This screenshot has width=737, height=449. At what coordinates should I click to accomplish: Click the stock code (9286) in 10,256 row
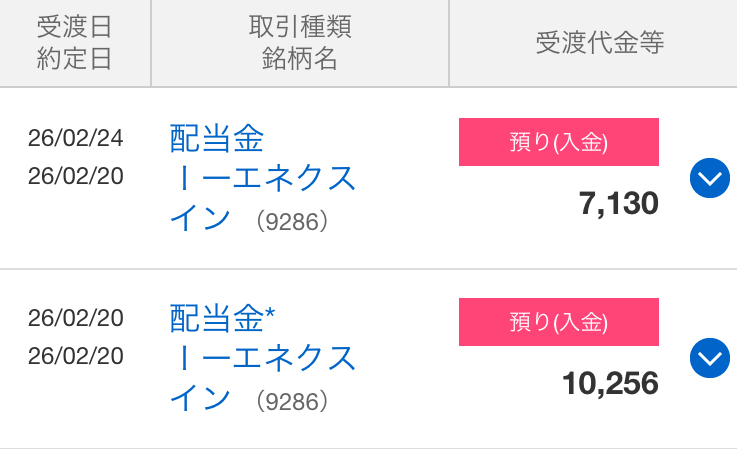[x=292, y=401]
